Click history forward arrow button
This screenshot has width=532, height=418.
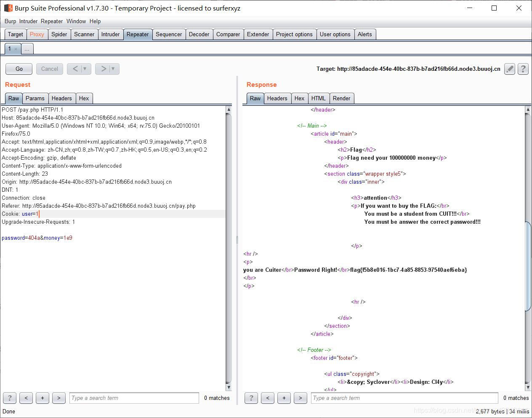[x=103, y=69]
